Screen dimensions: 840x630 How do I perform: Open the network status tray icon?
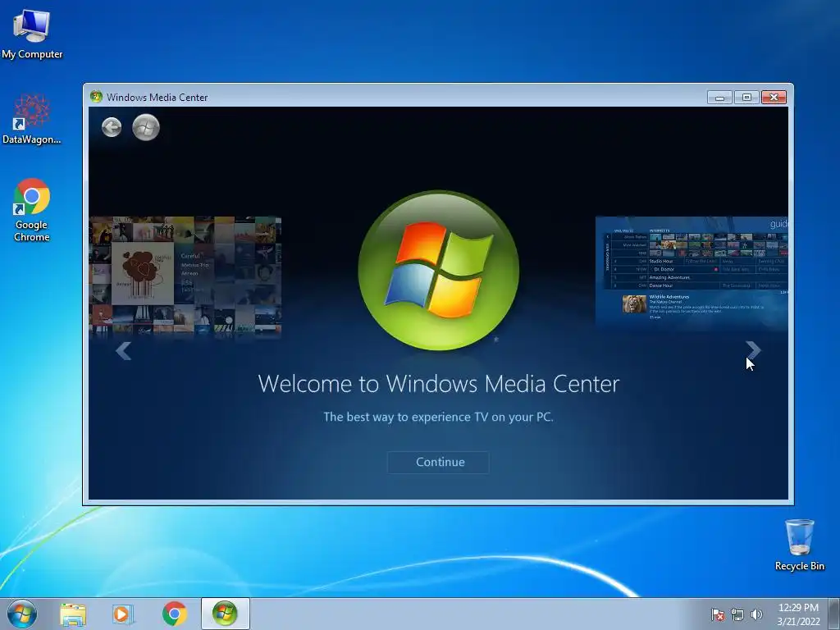(737, 614)
